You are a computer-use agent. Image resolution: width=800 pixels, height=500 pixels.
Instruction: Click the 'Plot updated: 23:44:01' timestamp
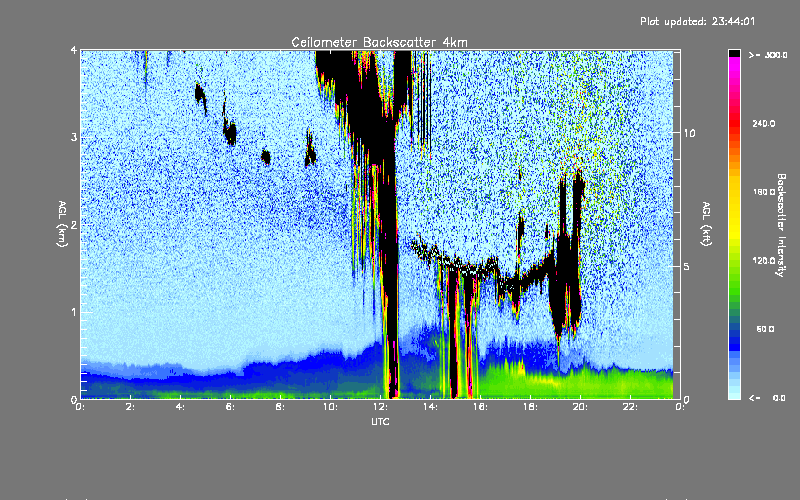click(x=697, y=21)
